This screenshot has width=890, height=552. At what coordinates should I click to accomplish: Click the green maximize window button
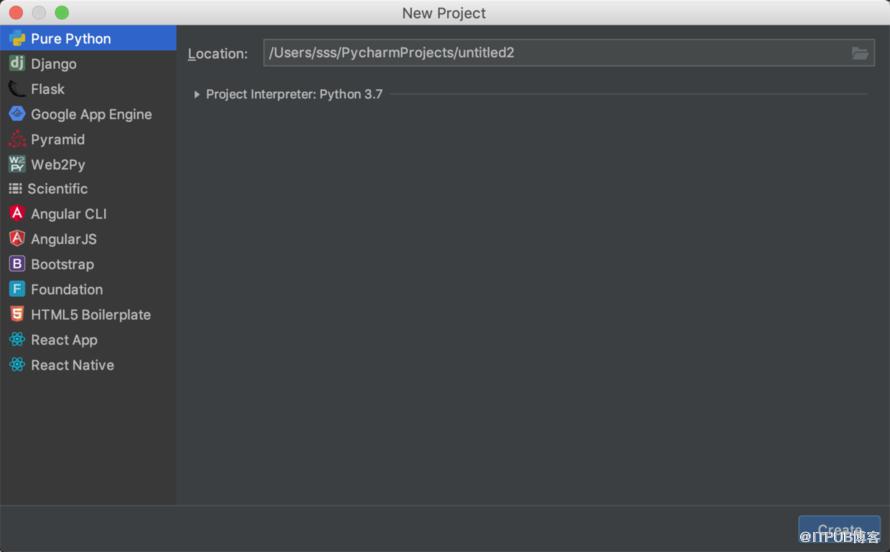[61, 12]
